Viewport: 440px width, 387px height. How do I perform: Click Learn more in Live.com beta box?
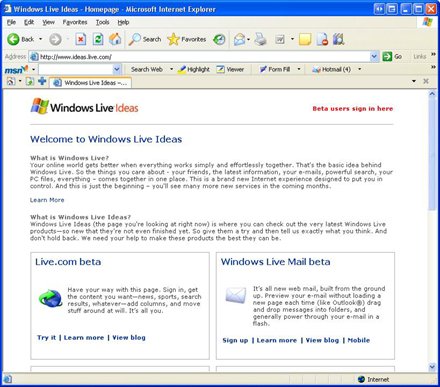[84, 337]
